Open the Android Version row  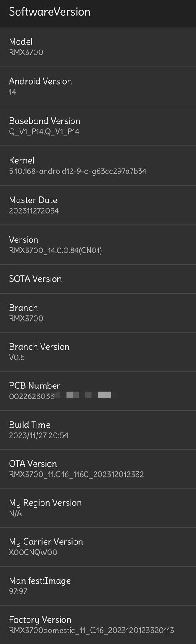coord(98,86)
